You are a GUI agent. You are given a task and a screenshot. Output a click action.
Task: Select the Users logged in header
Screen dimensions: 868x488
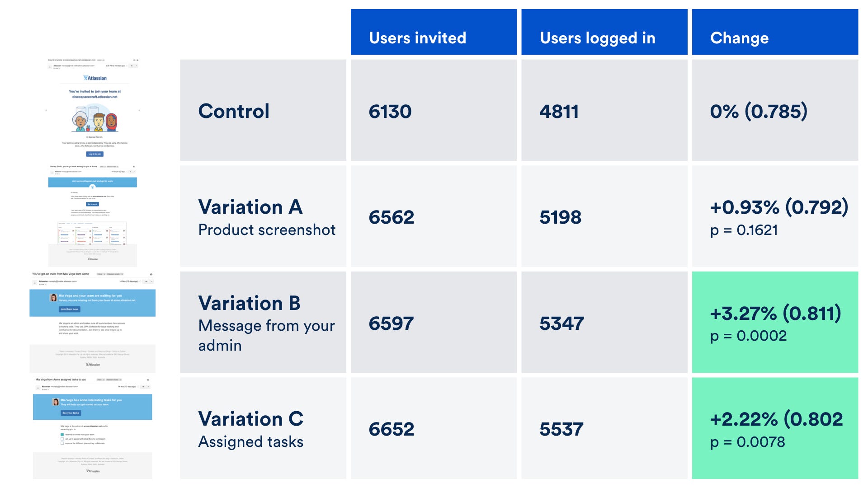point(604,32)
